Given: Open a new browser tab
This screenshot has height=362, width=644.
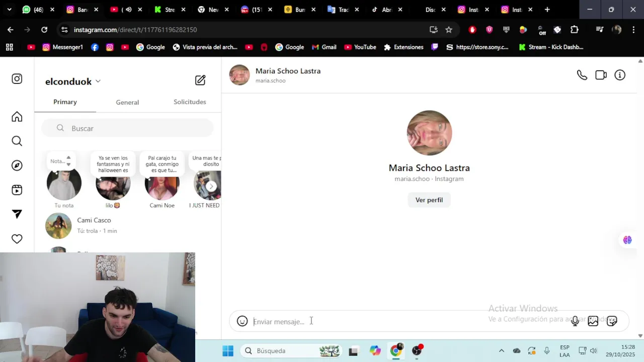Looking at the screenshot, I should (547, 10).
